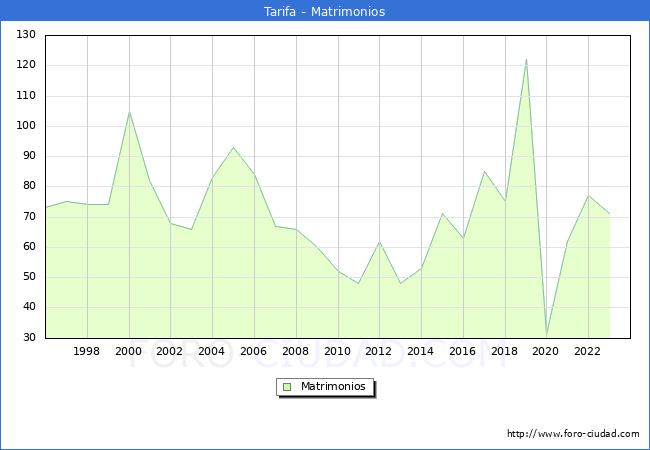This screenshot has height=450, width=650.
Task: Click the 2020 lowest data point
Action: click(546, 334)
